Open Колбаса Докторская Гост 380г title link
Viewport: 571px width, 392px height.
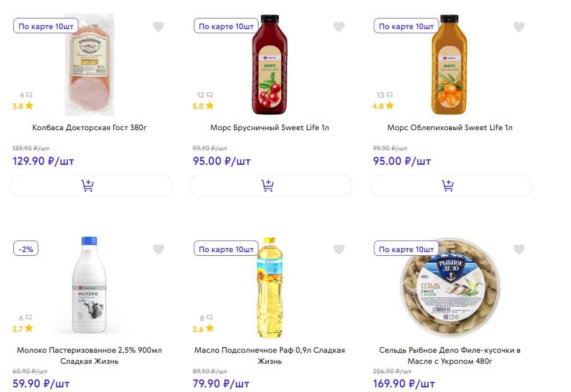point(90,127)
